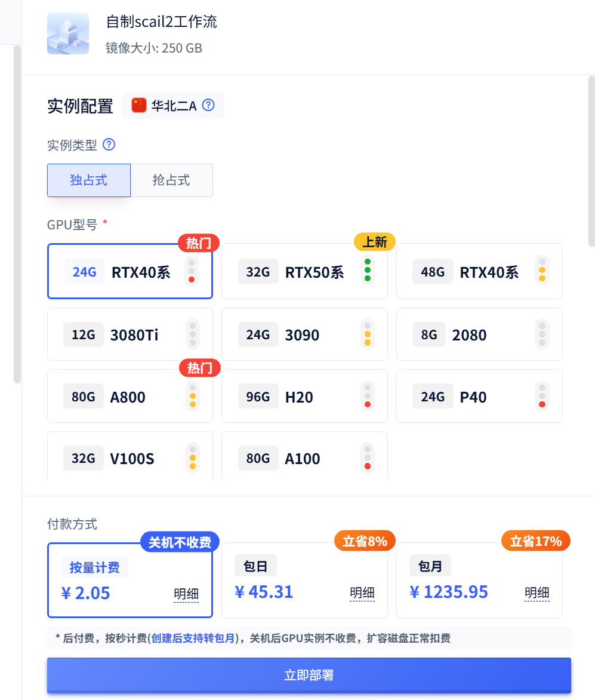Select the 80G A100 GPU option

pos(304,456)
